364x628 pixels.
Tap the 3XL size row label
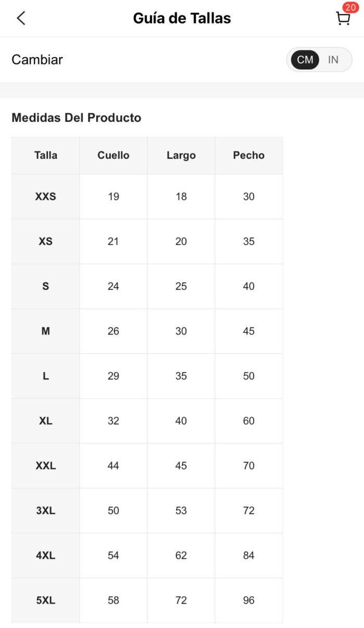tap(46, 510)
